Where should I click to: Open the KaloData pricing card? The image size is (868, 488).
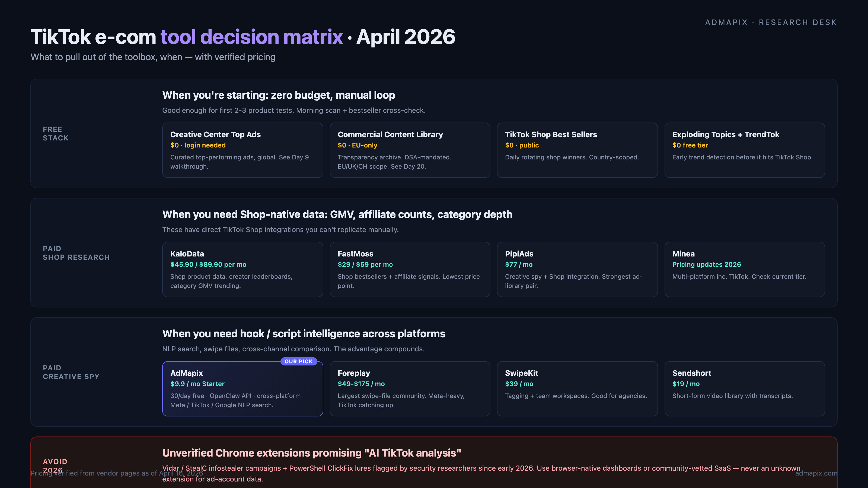coord(242,269)
